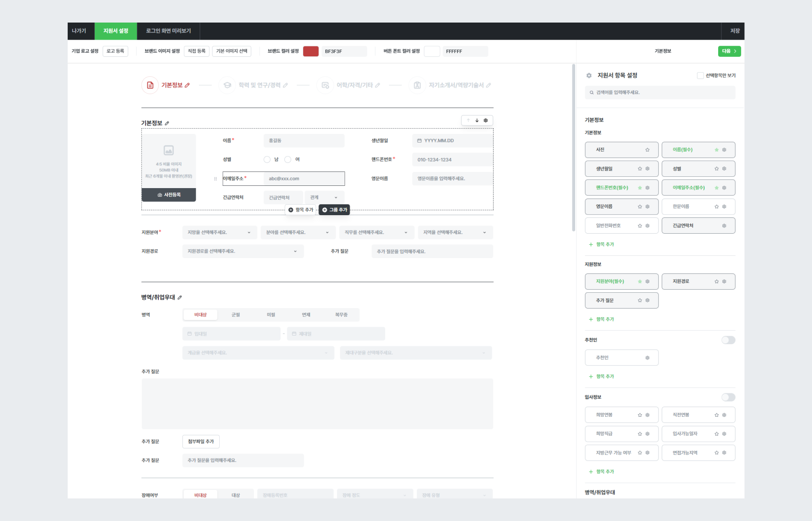Image resolution: width=812 pixels, height=521 pixels.
Task: Click pencil icon next to 어학/자격/기타 step
Action: pyautogui.click(x=377, y=85)
